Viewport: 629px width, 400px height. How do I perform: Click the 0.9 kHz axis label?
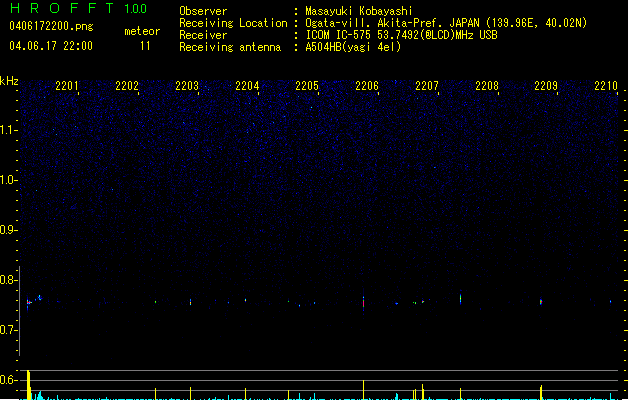8,230
